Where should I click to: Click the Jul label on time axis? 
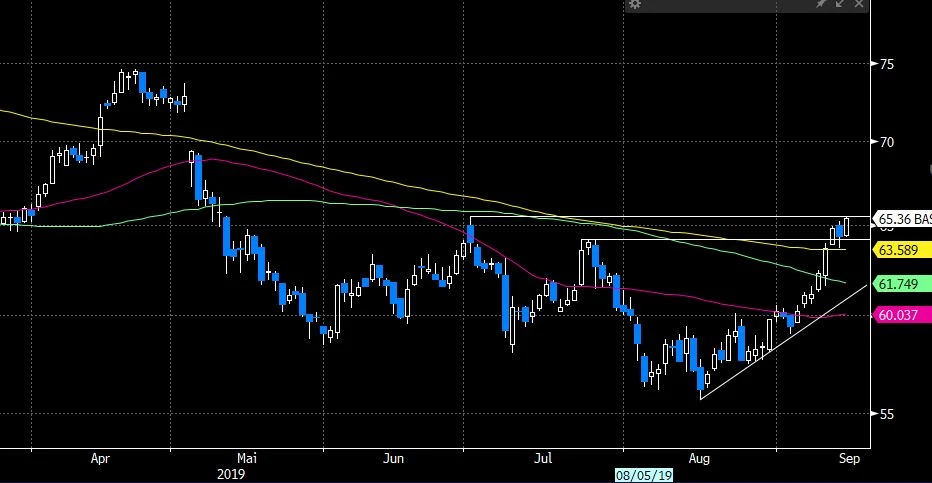click(544, 459)
